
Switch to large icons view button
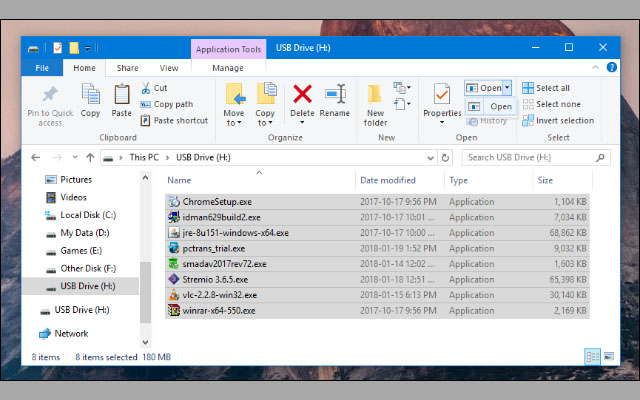point(607,356)
